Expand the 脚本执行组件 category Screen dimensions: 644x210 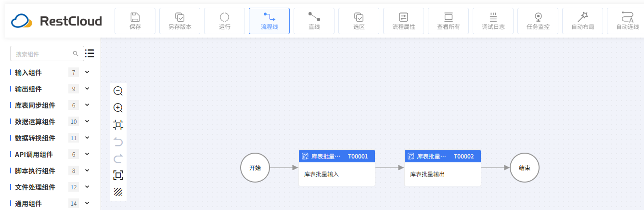click(x=87, y=171)
